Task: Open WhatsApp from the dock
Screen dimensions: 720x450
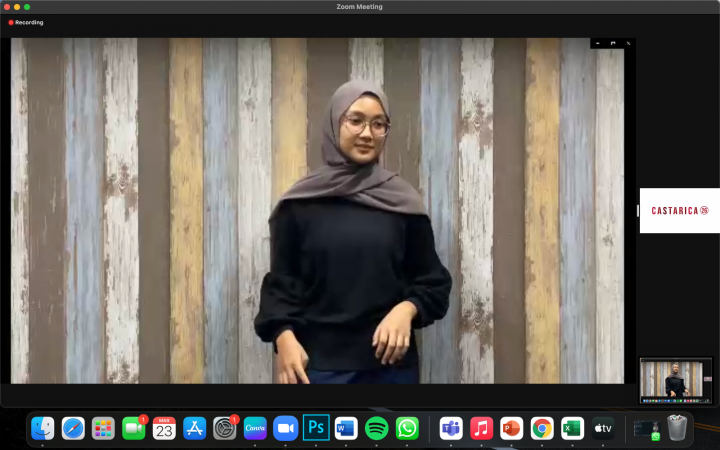Action: (407, 429)
